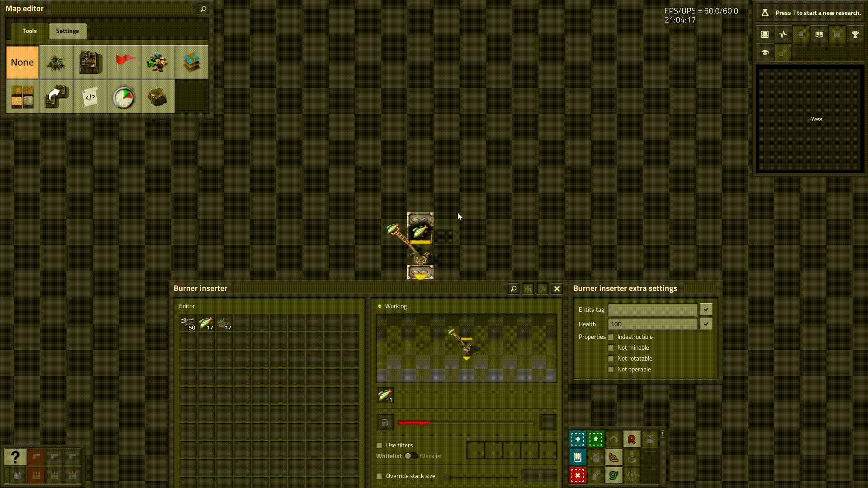Viewport: 868px width, 488px height.
Task: Select the clone entities arrow tool
Action: click(56, 97)
